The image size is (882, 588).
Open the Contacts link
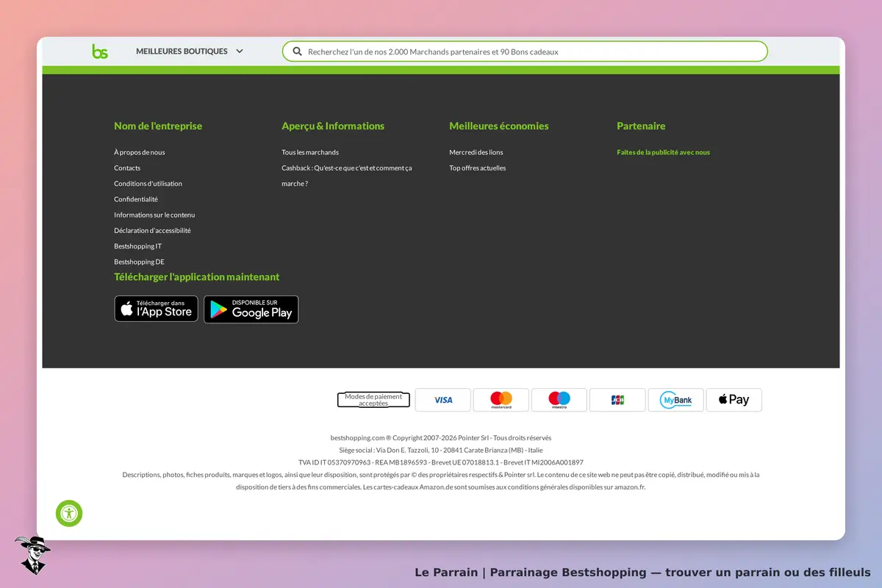(127, 168)
